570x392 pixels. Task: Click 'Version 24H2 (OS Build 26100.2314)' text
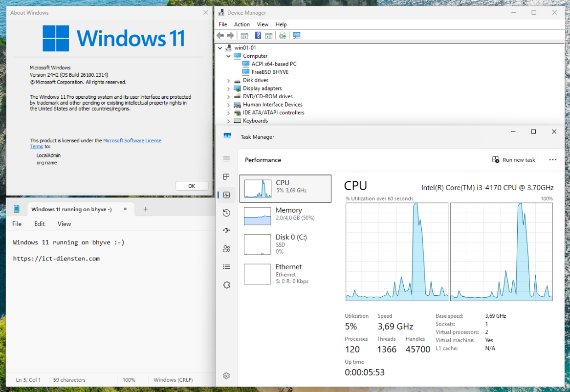click(69, 75)
